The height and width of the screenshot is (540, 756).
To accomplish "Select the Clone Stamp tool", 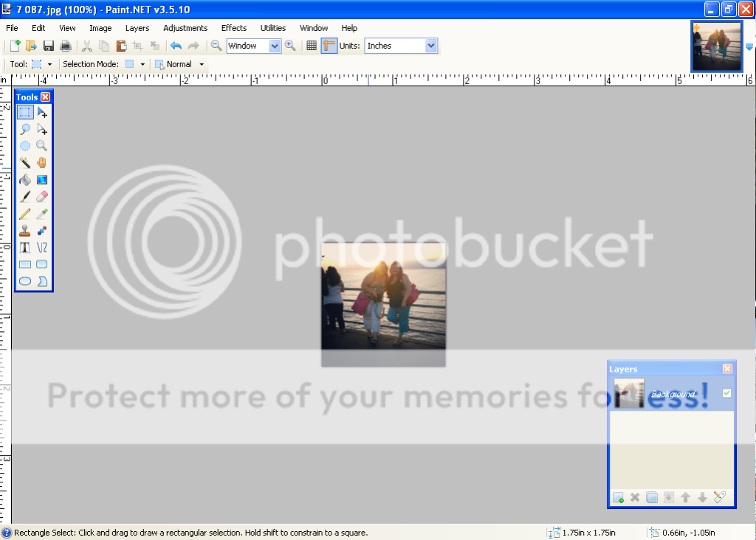I will coord(25,231).
